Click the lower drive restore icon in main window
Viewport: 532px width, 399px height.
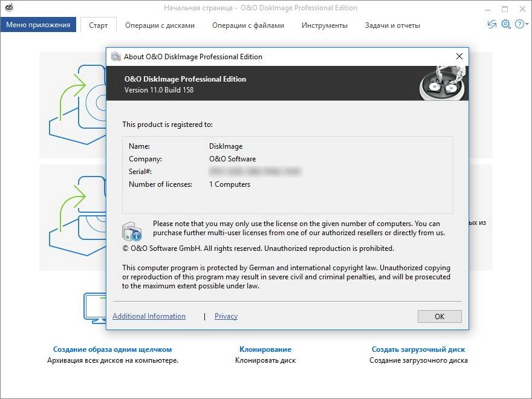[78, 215]
